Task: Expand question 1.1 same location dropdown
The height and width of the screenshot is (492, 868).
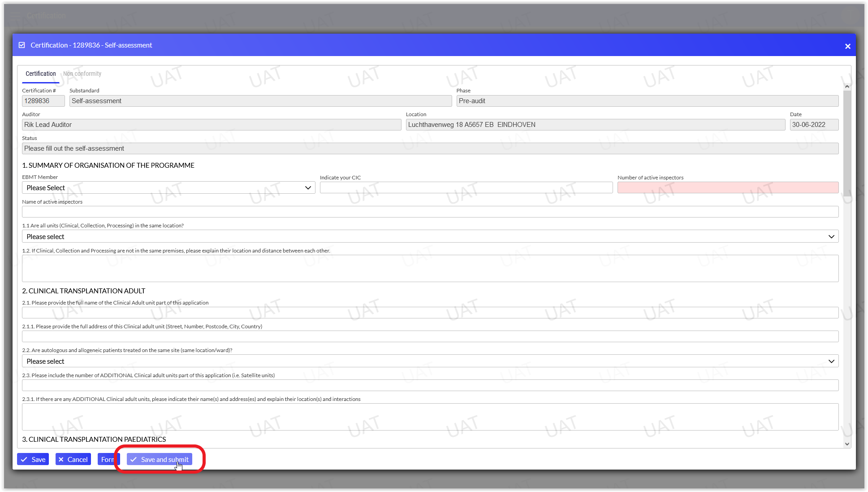Action: (430, 236)
